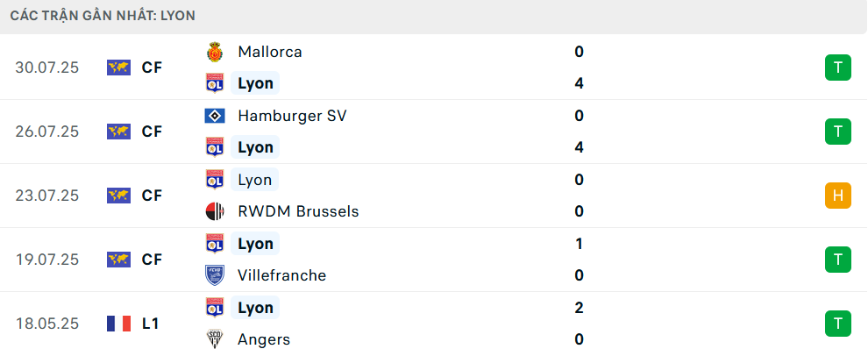This screenshot has height=349, width=868.
Task: Click the world map icon on 30.07.25 row
Action: pos(118,68)
